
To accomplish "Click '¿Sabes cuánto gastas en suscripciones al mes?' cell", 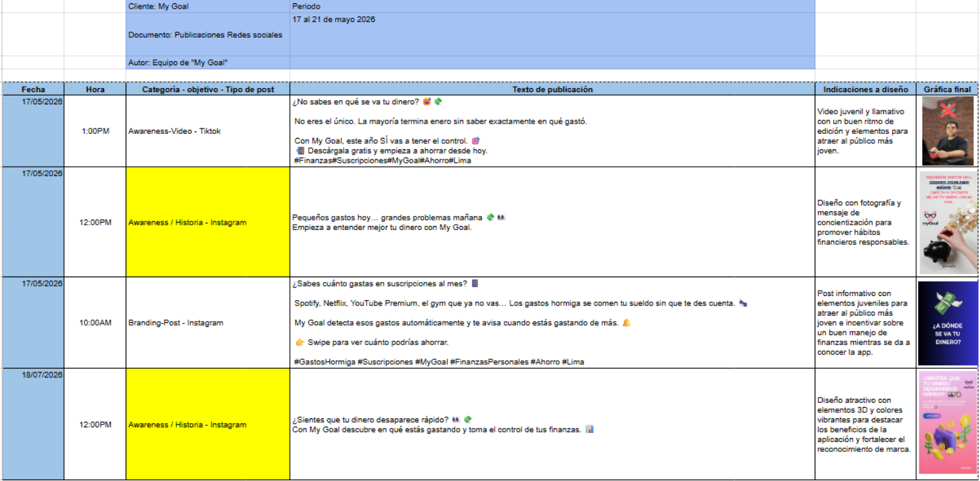I will 553,322.
